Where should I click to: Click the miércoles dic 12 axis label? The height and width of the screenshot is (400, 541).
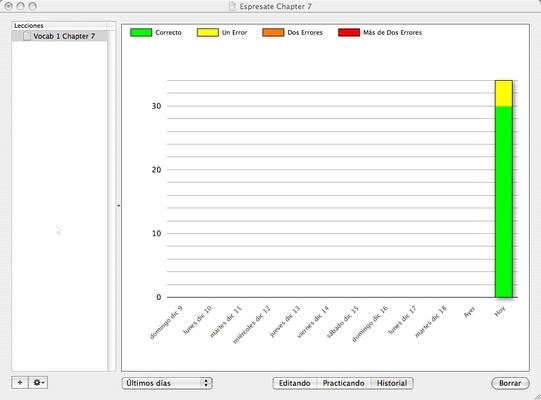252,325
